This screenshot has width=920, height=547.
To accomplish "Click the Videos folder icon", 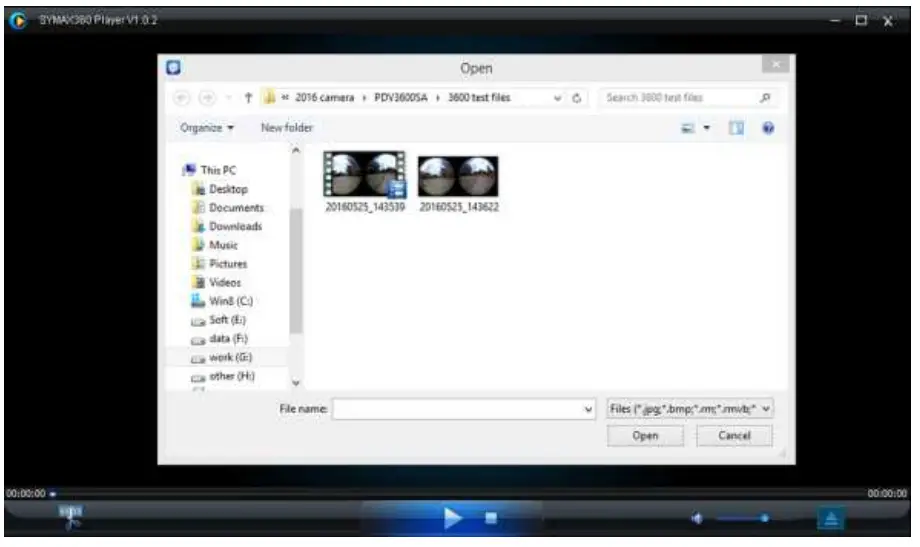I will coord(199,283).
